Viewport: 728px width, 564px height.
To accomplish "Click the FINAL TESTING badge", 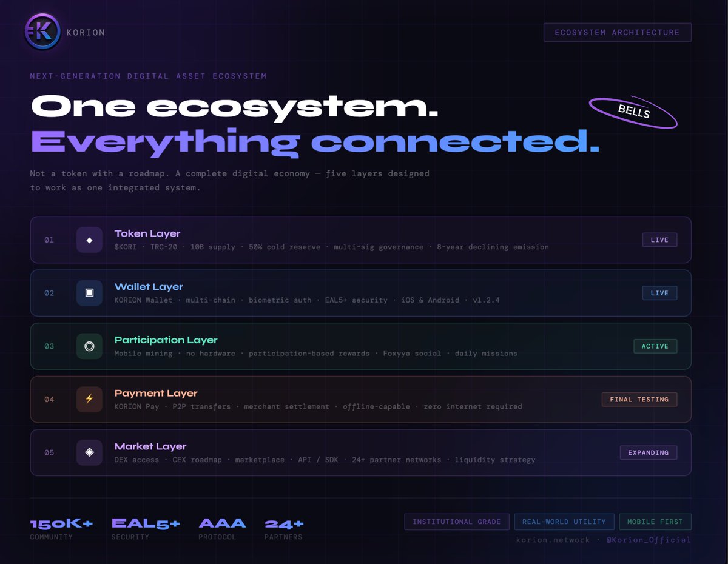I will click(639, 399).
